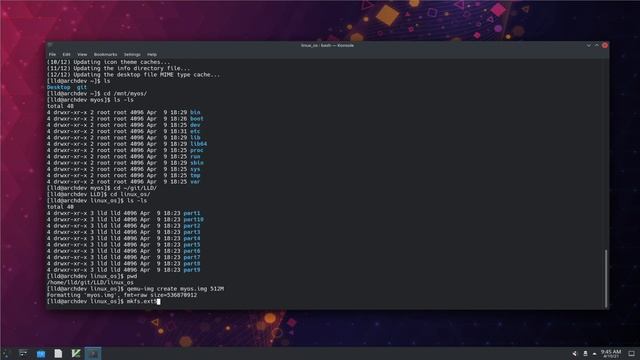Click the 'part4' directory name
640x360 pixels.
point(192,238)
